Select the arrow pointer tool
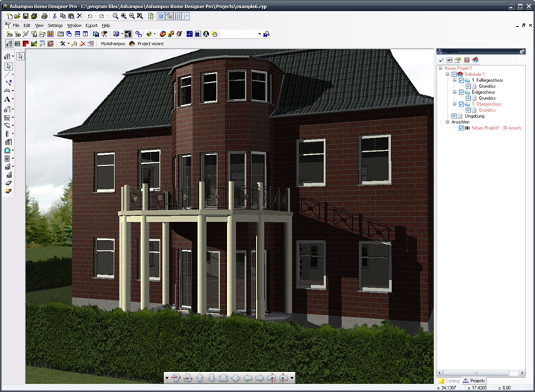The width and height of the screenshot is (535, 392). coord(20,56)
